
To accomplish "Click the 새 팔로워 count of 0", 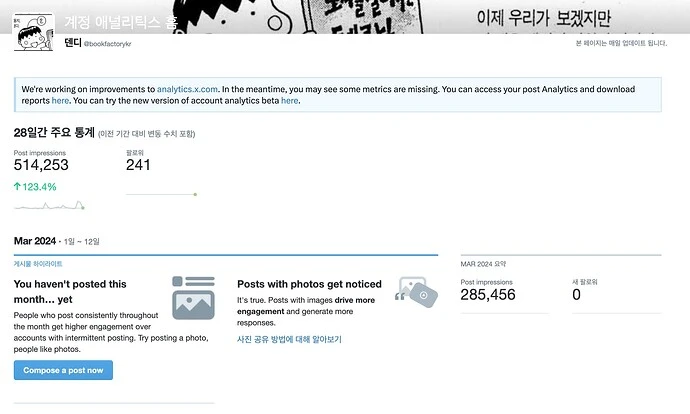I will (576, 295).
